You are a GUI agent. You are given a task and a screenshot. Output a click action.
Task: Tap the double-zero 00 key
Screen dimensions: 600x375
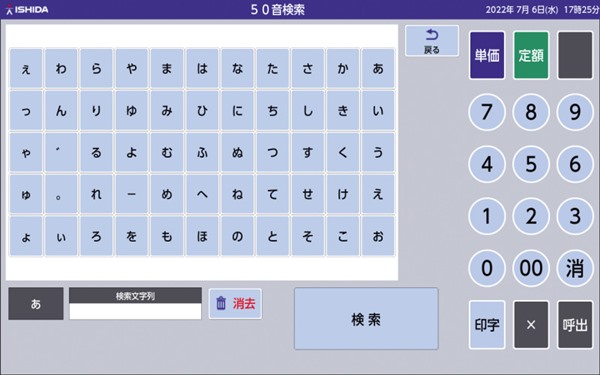pos(531,268)
